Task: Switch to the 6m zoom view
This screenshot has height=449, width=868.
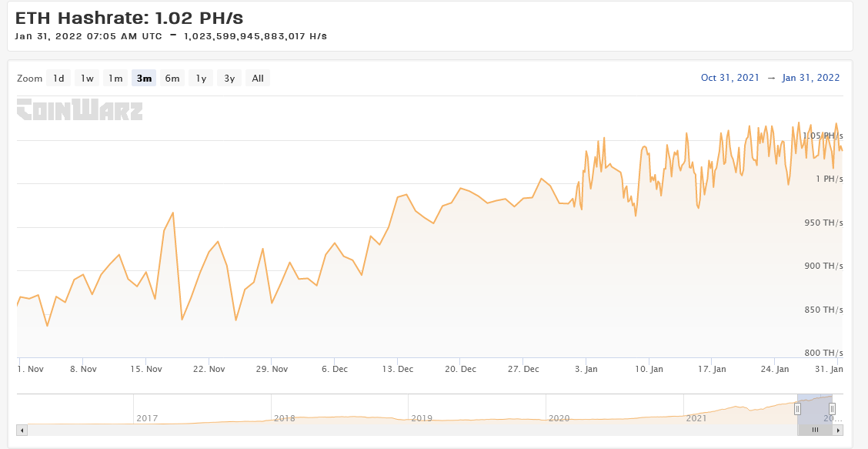Action: pyautogui.click(x=172, y=78)
